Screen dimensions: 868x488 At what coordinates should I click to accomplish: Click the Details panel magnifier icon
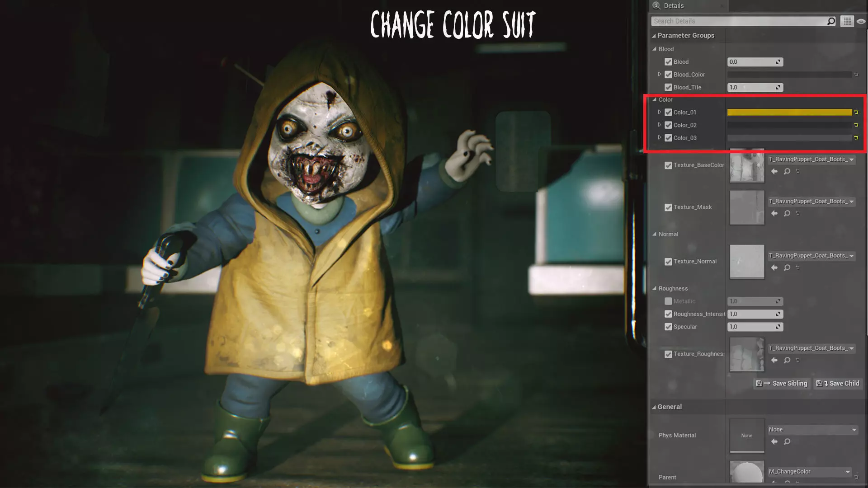click(x=656, y=5)
